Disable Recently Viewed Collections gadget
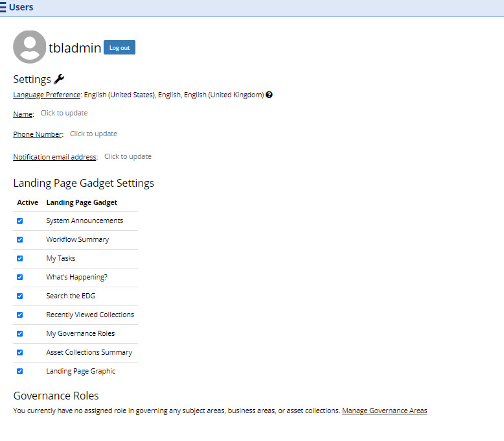504x441 pixels. [x=19, y=315]
